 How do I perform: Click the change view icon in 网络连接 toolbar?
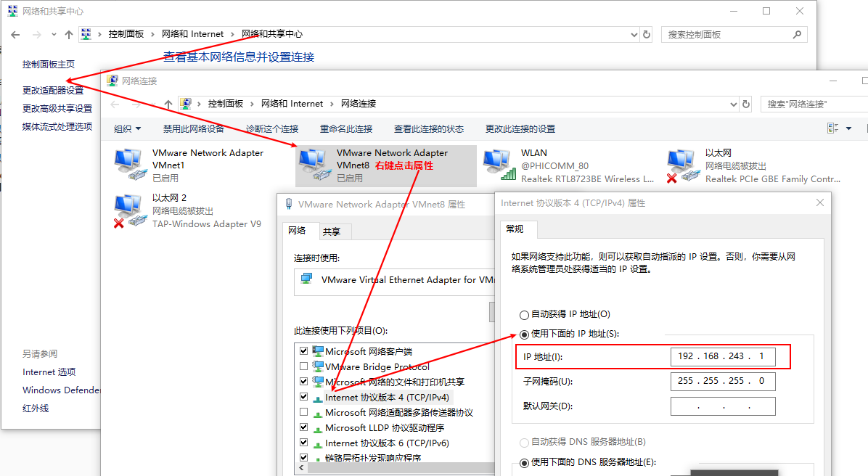(833, 128)
